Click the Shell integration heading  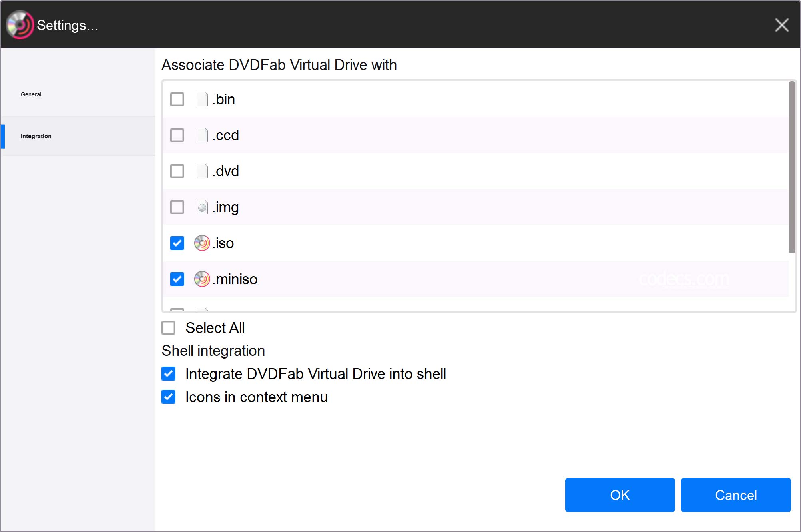213,351
